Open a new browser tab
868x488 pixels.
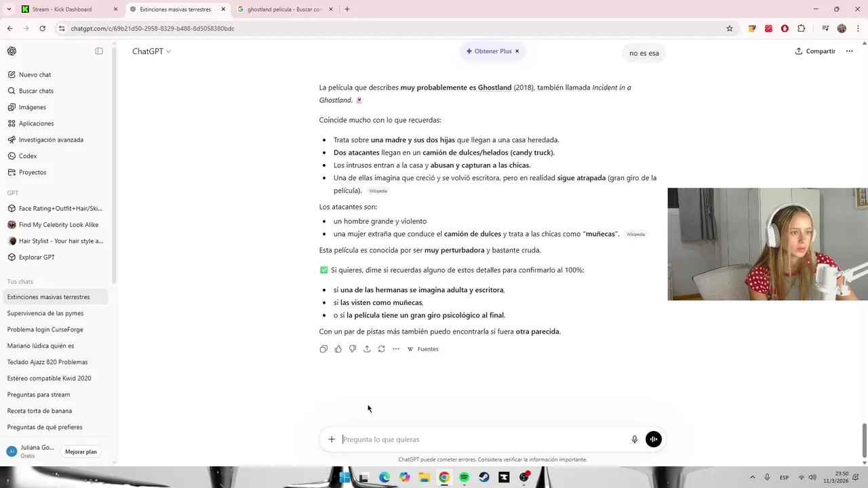click(347, 9)
